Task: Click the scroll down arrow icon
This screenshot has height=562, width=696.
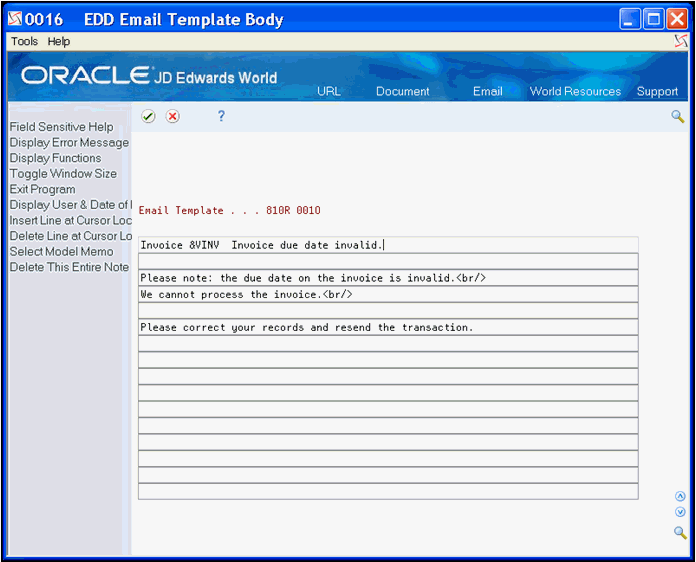Action: tap(680, 512)
